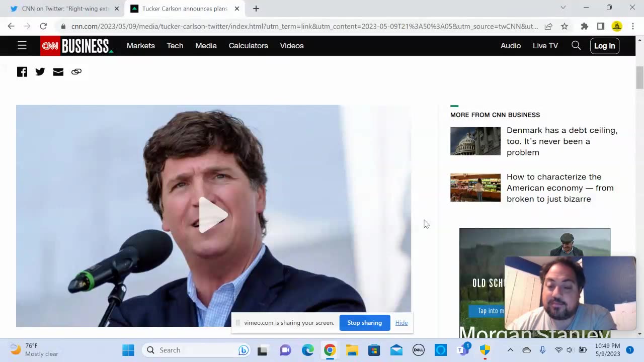Image resolution: width=644 pixels, height=362 pixels.
Task: Open the weather widget showing 76°F
Action: click(x=35, y=350)
